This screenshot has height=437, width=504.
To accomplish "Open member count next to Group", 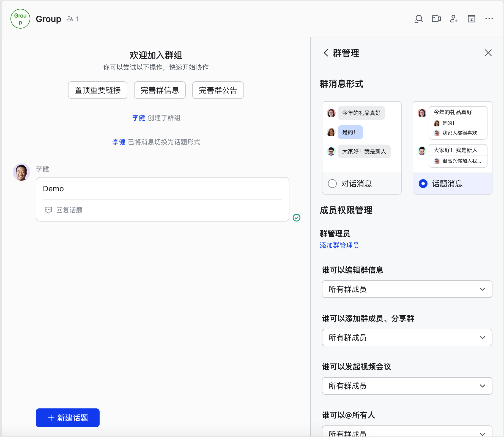I will click(73, 19).
